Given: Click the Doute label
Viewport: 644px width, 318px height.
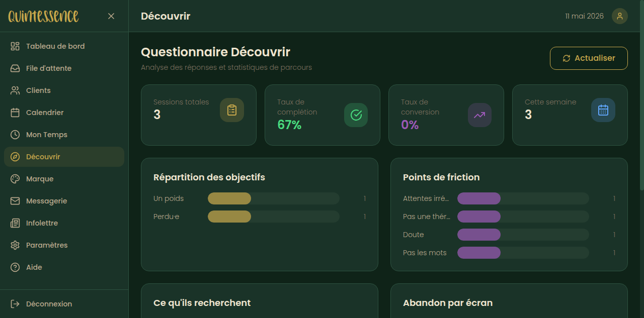Looking at the screenshot, I should [414, 235].
